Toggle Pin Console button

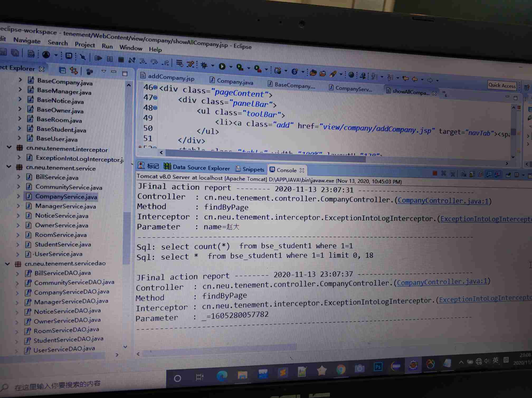pos(508,175)
